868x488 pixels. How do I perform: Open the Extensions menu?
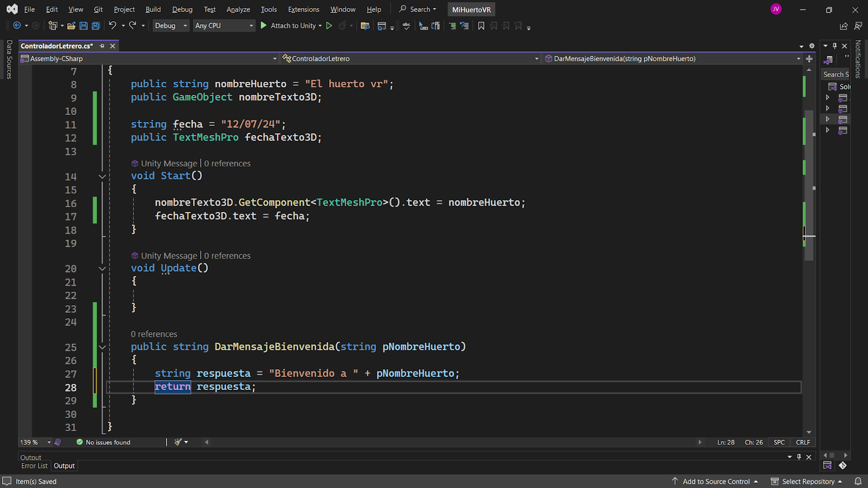[x=303, y=9]
